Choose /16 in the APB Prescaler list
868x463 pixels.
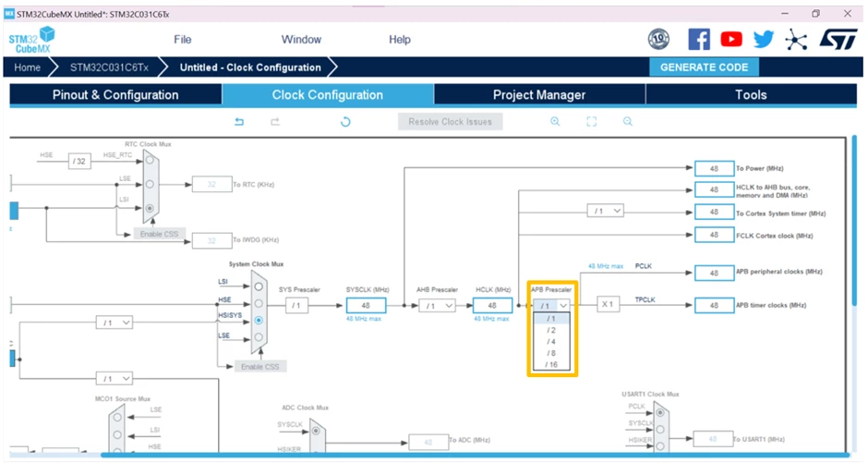tap(551, 364)
